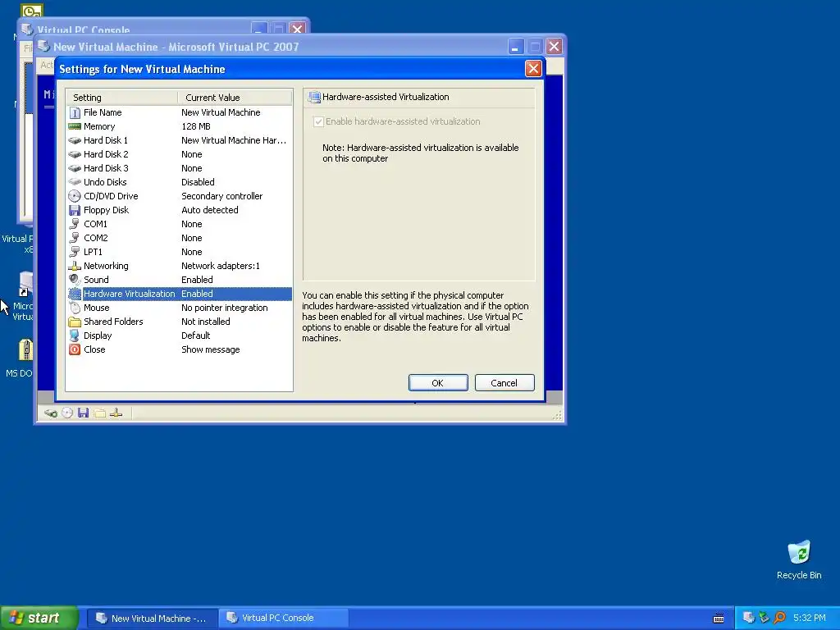Select New Virtual Machine taskbar button

(x=153, y=618)
